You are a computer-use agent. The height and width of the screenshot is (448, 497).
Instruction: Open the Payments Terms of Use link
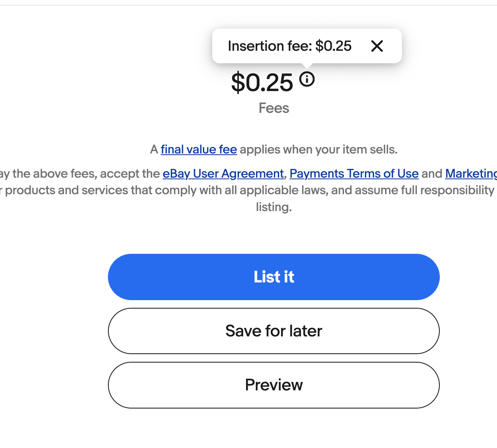click(354, 174)
